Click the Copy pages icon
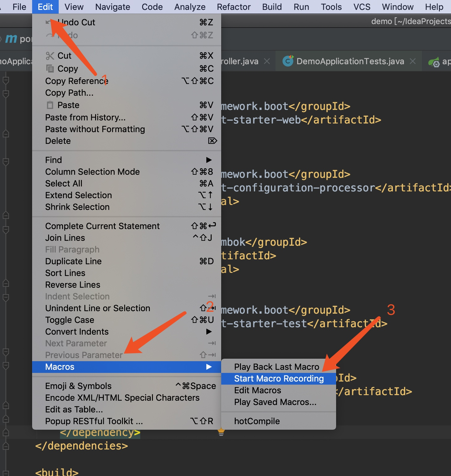Screen dimensions: 451x476 tap(50, 68)
